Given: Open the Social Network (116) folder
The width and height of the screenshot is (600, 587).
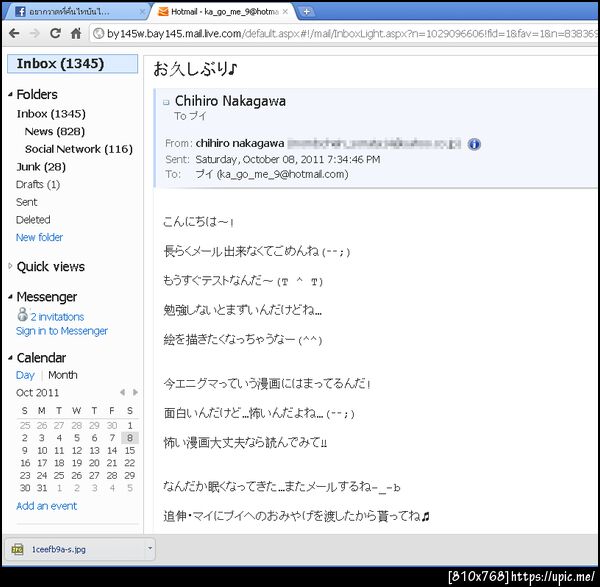Looking at the screenshot, I should [x=79, y=149].
